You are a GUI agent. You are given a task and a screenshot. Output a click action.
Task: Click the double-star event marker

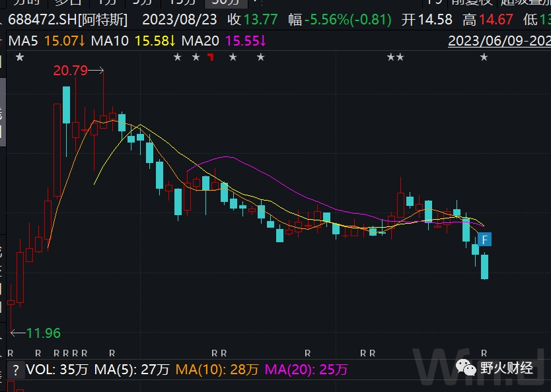pos(396,57)
